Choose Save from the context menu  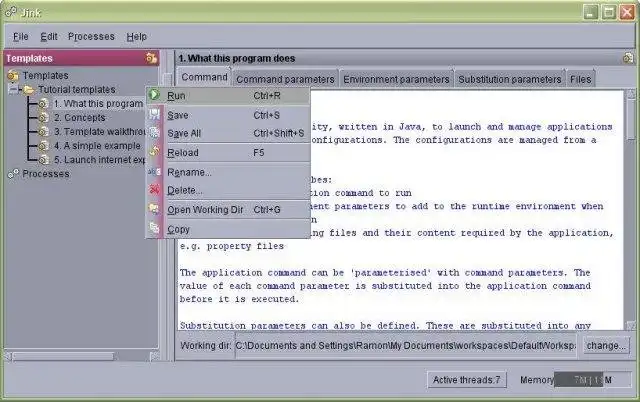tap(228, 115)
